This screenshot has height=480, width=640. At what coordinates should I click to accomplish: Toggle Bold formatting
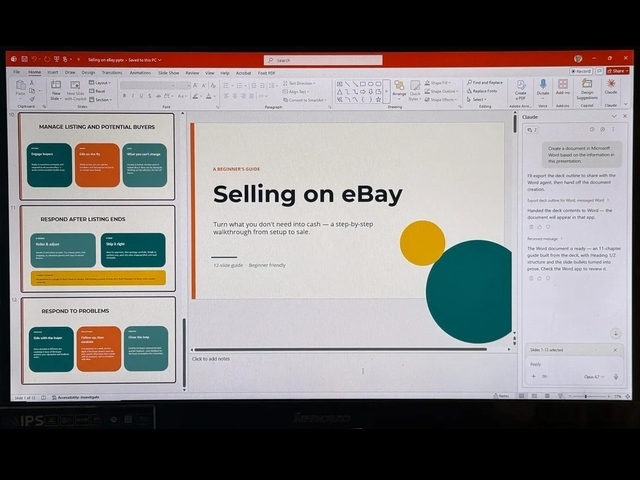tap(124, 96)
